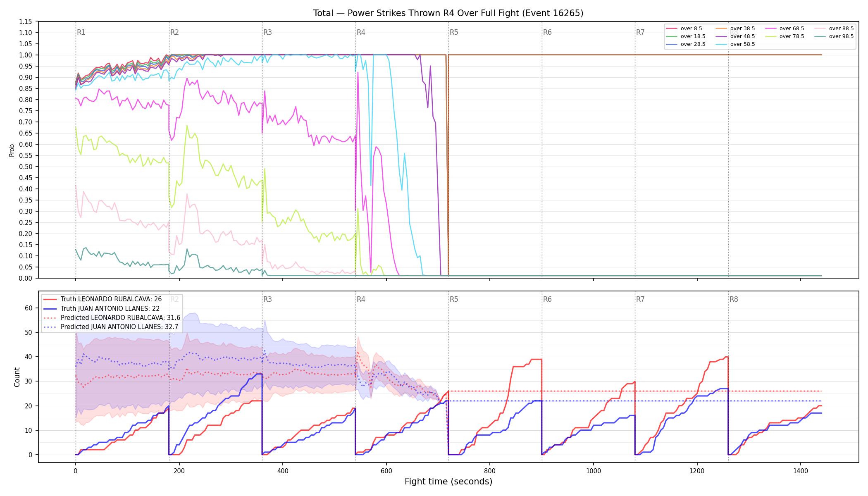Click 'Predicted JUAN ANTONIO LLANES: 32.7' legend entry
This screenshot has height=496, width=868.
click(x=111, y=327)
